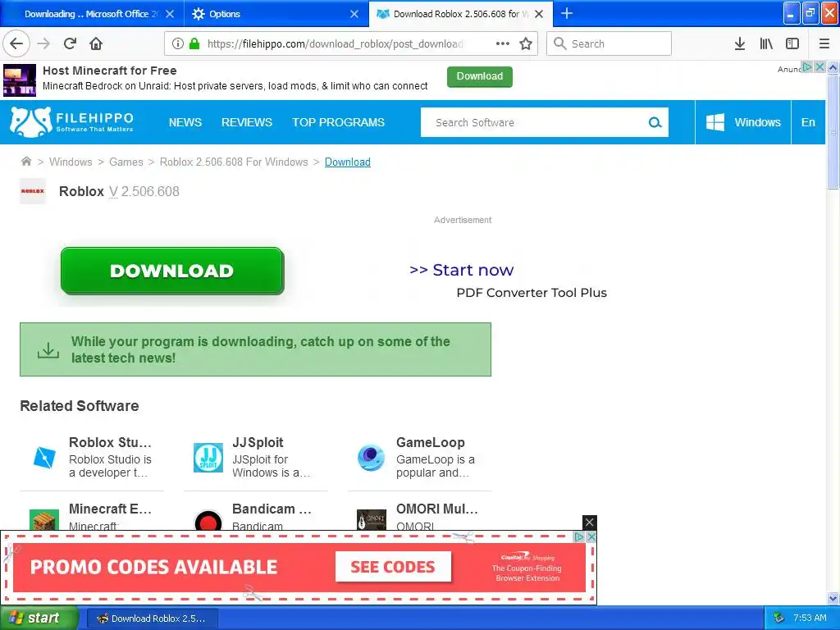Click the breadcrumb home icon
Screen dimensions: 840x630
pyautogui.click(x=25, y=162)
